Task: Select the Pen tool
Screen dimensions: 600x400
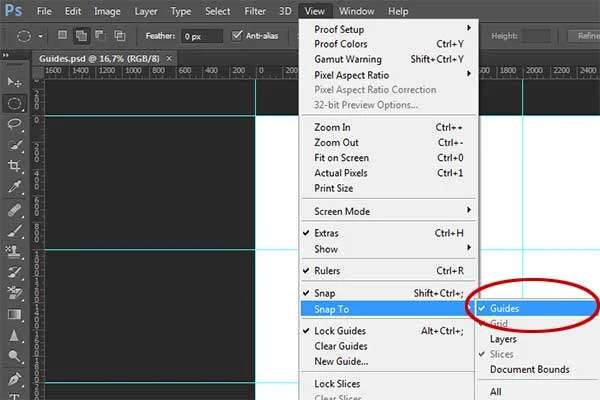Action: tap(15, 380)
